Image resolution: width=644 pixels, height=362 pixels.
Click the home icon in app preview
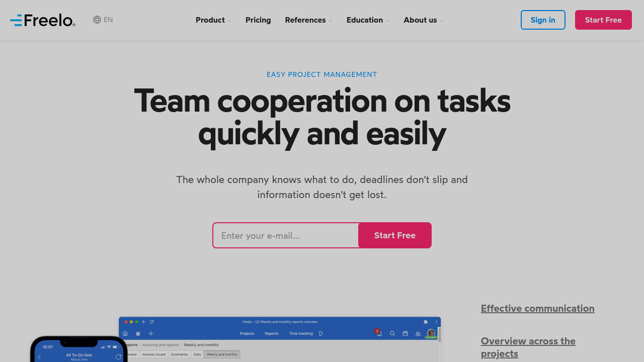coord(125,333)
